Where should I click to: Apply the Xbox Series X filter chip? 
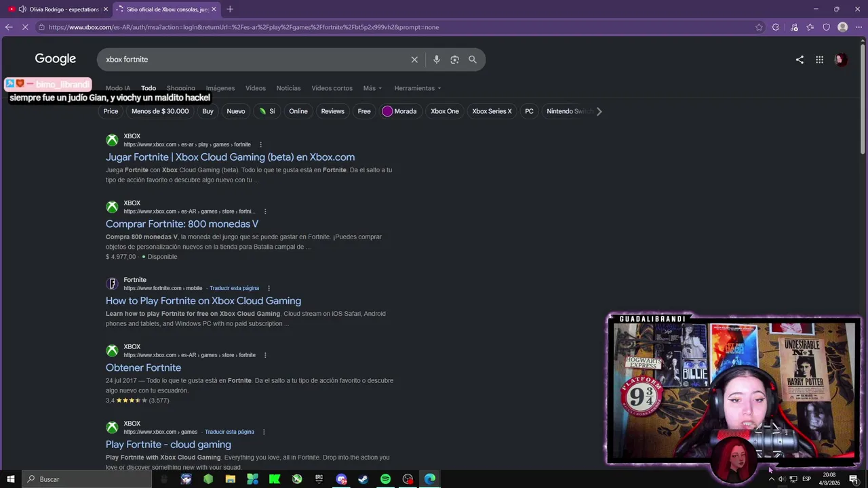492,111
